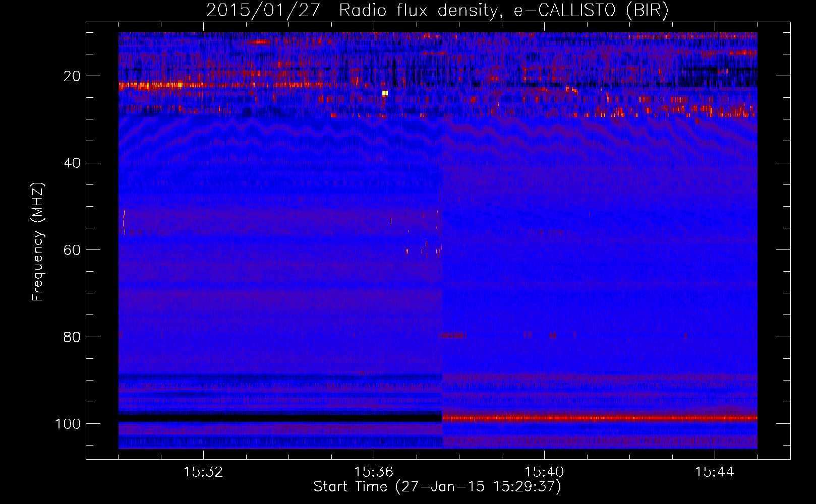816x504 pixels.
Task: Click the 15:40 time tick label
Action: (x=544, y=472)
